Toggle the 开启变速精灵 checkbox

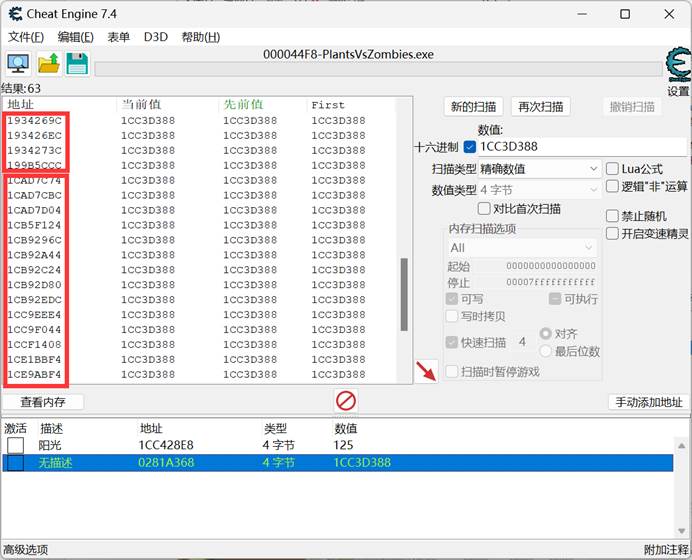click(612, 233)
